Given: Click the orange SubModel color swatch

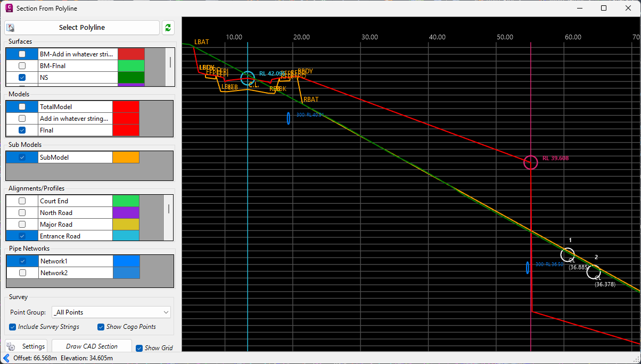Looking at the screenshot, I should pyautogui.click(x=126, y=158).
